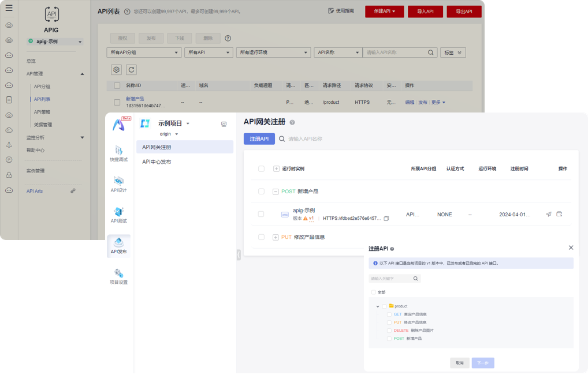This screenshot has height=375, width=588.
Task: Switch the apig-示例 instance dropdown
Action: click(55, 42)
